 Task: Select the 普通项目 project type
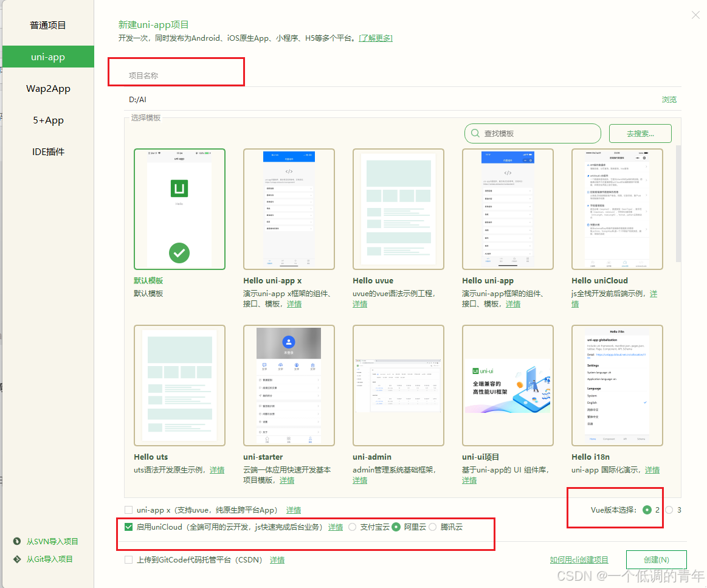point(48,26)
